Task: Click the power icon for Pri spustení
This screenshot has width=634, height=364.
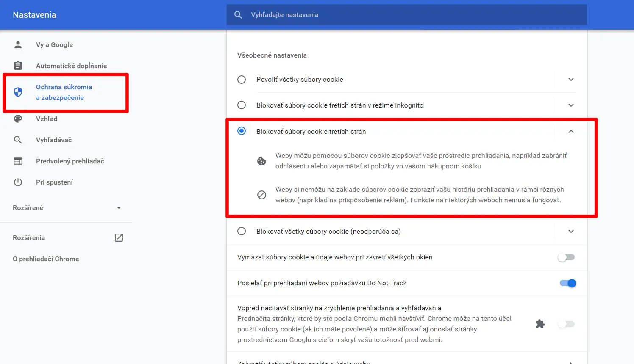Action: click(x=18, y=182)
